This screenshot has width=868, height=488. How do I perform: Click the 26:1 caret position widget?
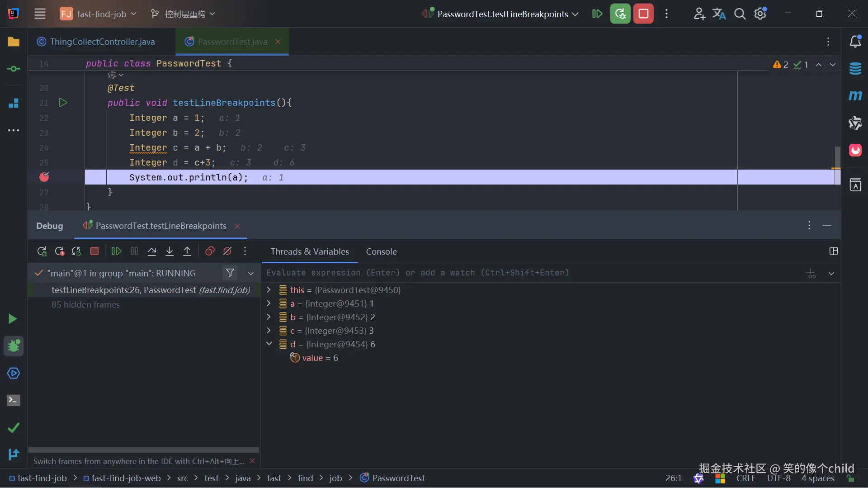point(673,478)
